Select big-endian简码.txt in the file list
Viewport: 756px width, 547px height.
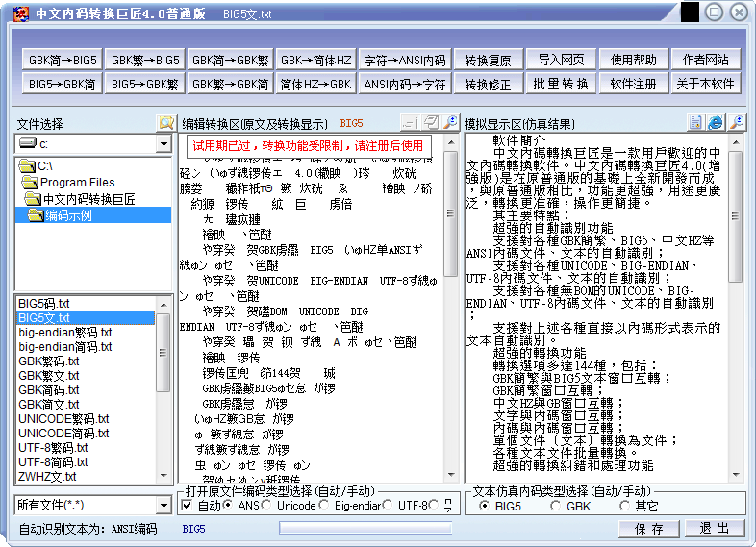[x=87, y=346]
